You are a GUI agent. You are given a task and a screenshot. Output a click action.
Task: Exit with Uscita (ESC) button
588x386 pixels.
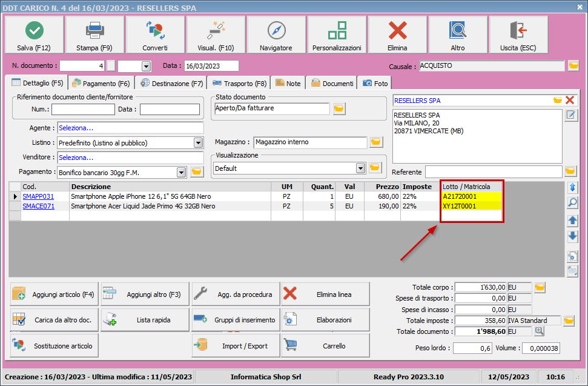(518, 35)
